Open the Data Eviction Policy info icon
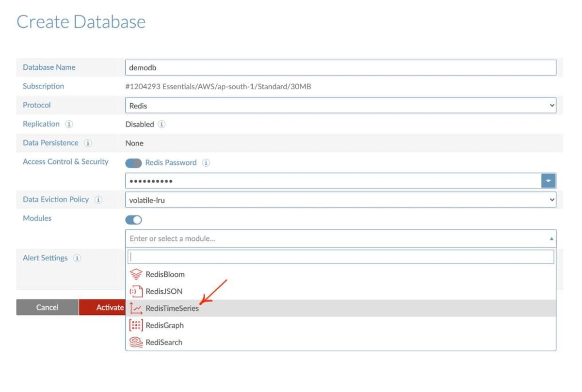 [x=98, y=199]
